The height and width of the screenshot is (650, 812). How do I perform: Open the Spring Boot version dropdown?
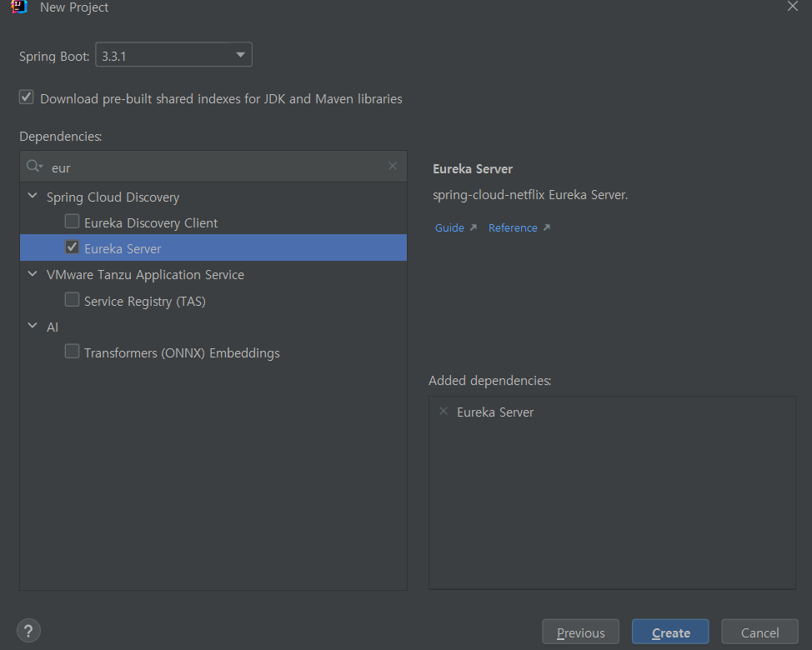coord(174,55)
